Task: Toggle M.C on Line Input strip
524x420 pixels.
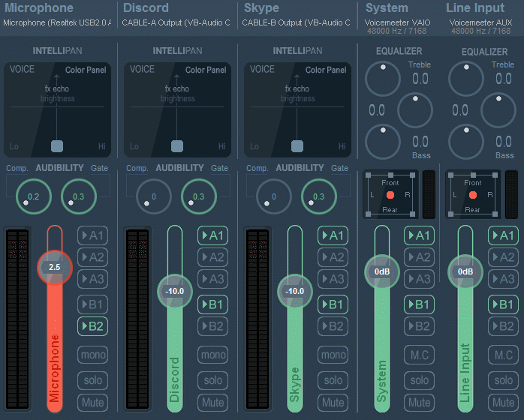Action: [x=503, y=355]
